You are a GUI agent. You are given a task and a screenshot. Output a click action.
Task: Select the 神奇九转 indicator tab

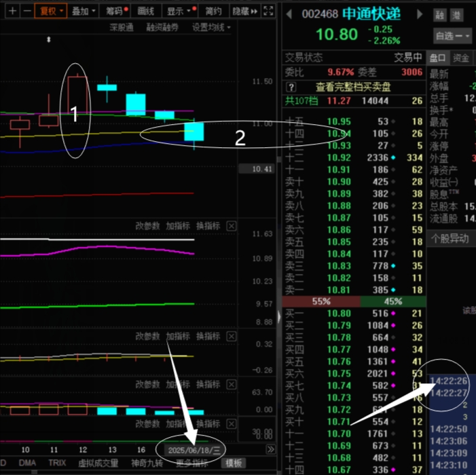pos(147,463)
